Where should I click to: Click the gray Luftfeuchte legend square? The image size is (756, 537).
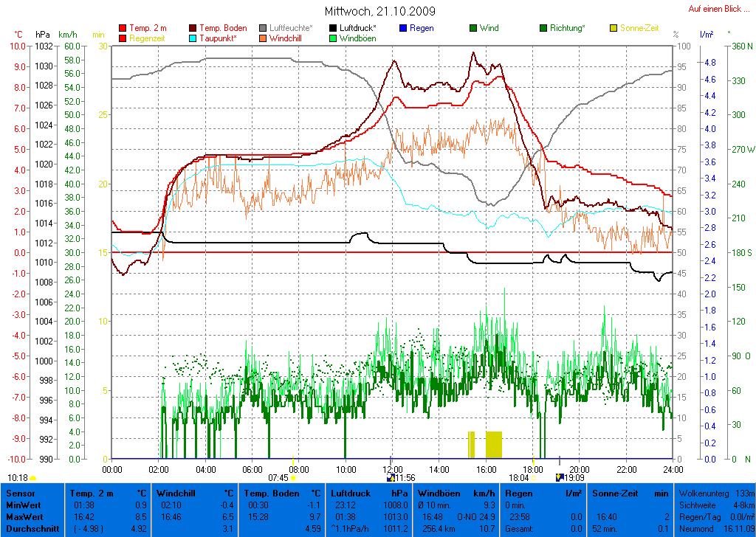(263, 29)
